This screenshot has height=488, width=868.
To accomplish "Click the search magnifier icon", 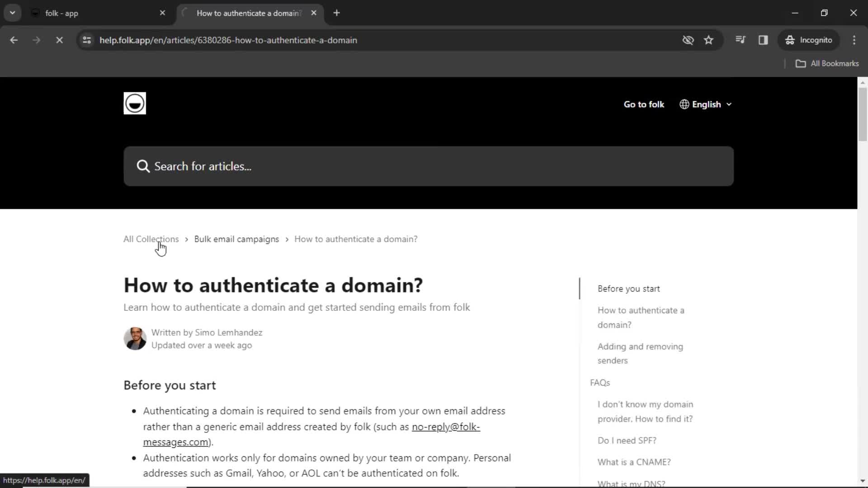I will [x=143, y=166].
